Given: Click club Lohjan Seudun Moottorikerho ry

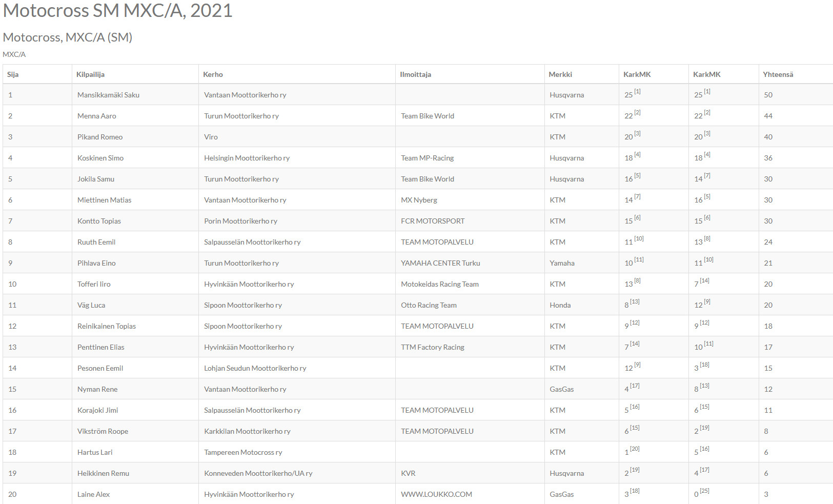Looking at the screenshot, I should [255, 368].
